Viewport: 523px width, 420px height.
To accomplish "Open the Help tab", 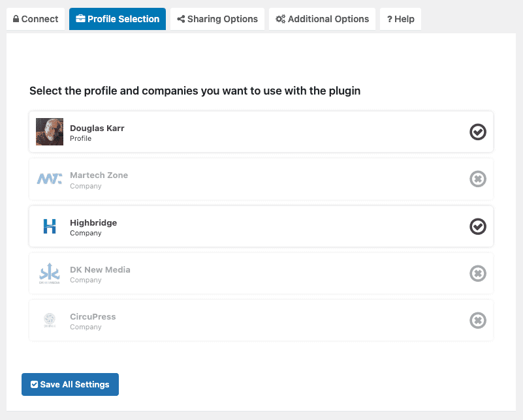I will click(x=400, y=19).
